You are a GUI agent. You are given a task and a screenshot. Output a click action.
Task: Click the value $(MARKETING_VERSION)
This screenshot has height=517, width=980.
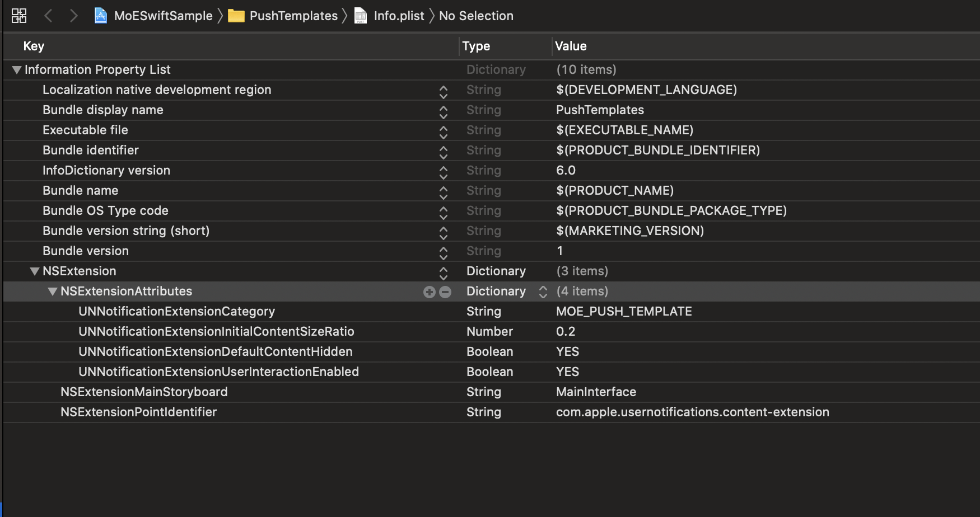[630, 231]
